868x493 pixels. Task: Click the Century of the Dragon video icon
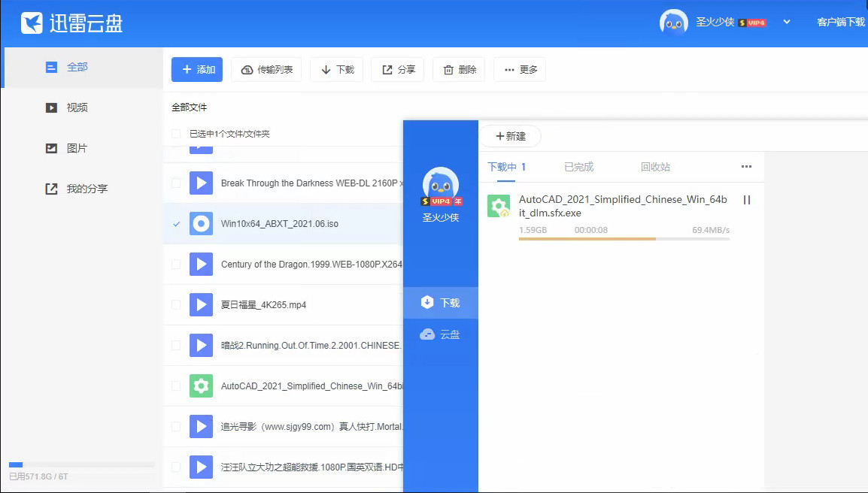(x=201, y=265)
